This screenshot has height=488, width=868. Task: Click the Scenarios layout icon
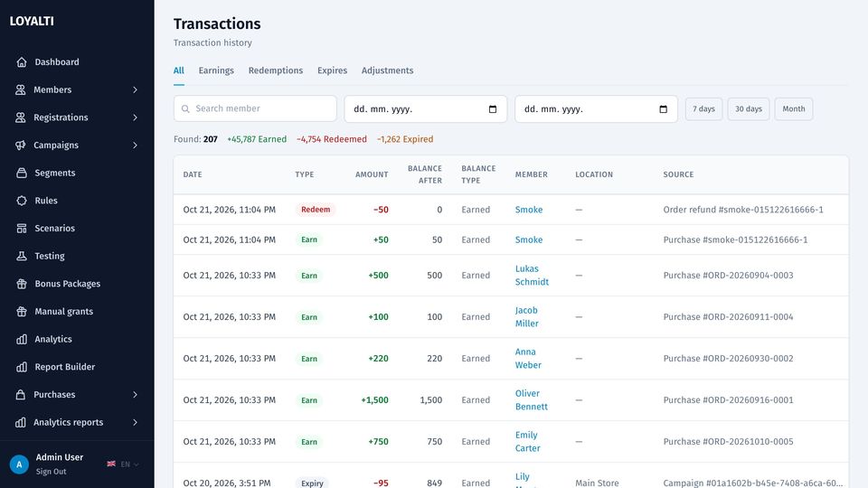(22, 228)
